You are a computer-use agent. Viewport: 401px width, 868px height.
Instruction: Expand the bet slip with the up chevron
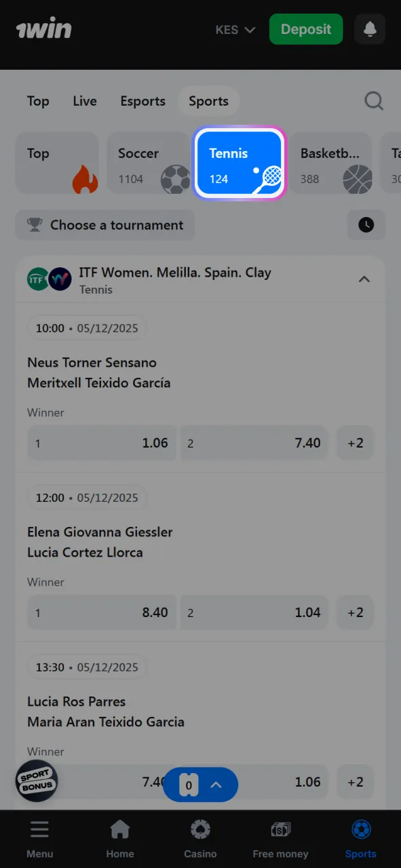(x=216, y=785)
